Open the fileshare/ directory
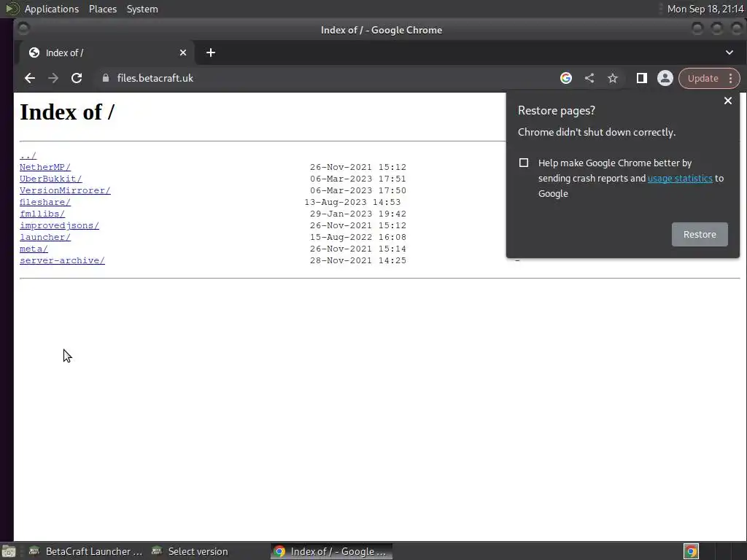Screen dimensions: 747x560 pos(44,203)
